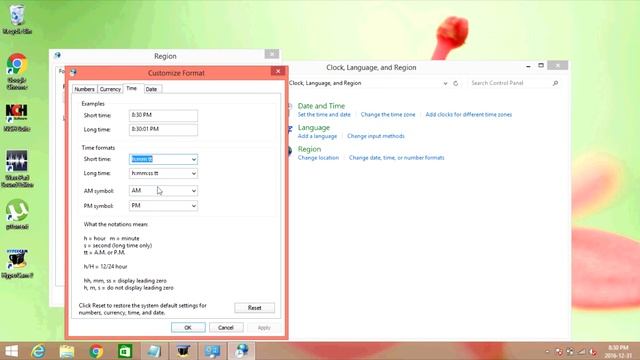
Task: Select the Time tab
Action: pyautogui.click(x=131, y=88)
